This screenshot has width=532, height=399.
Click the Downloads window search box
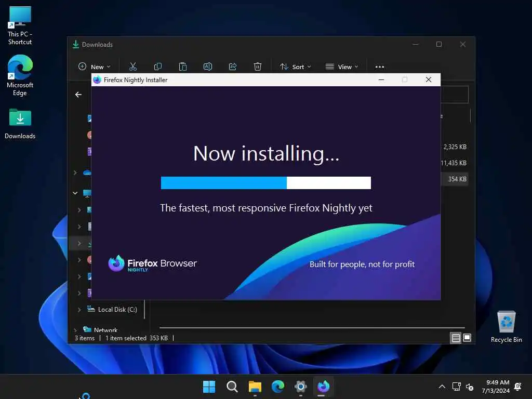click(x=455, y=95)
